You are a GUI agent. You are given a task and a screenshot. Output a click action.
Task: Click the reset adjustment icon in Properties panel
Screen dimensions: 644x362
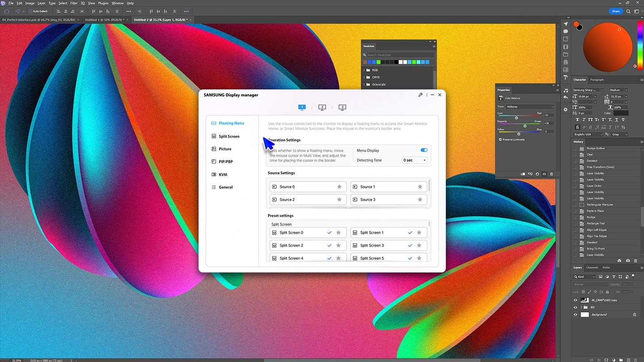(x=537, y=174)
